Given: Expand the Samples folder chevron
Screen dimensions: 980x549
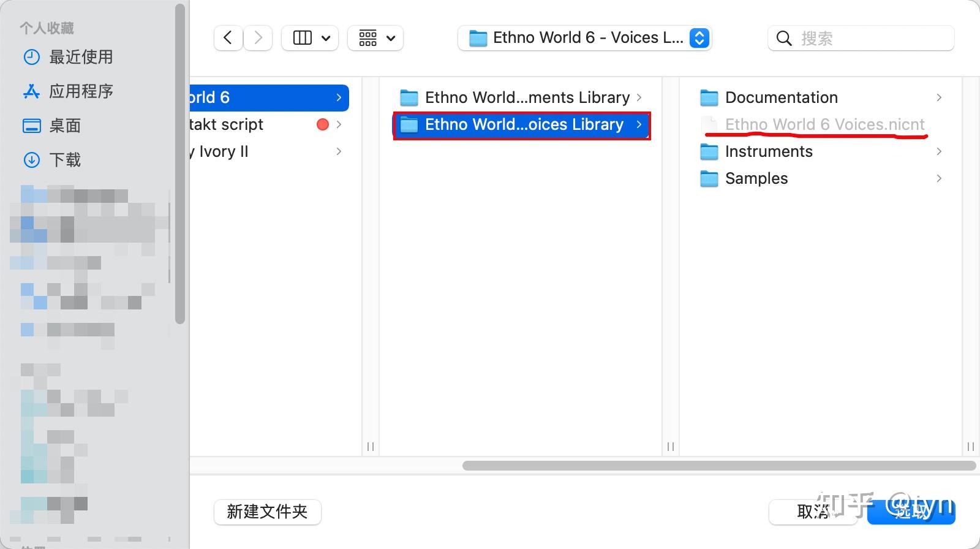Looking at the screenshot, I should [x=939, y=178].
